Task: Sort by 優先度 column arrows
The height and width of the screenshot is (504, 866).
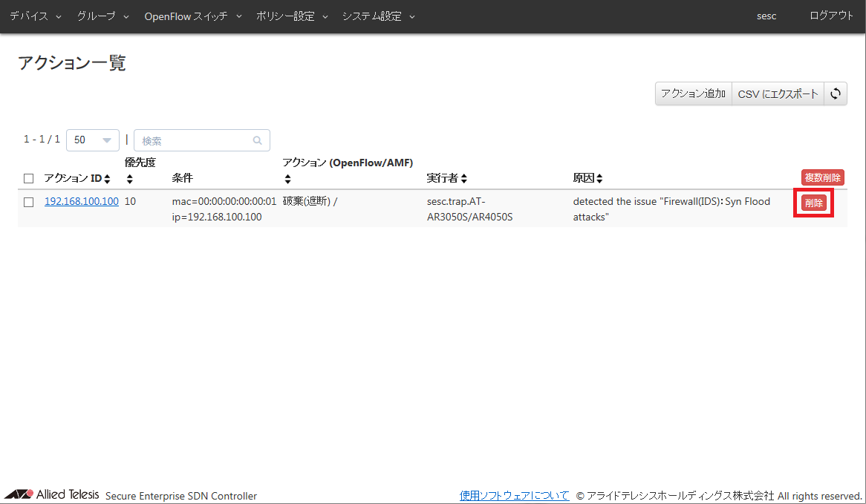Action: pos(130,179)
